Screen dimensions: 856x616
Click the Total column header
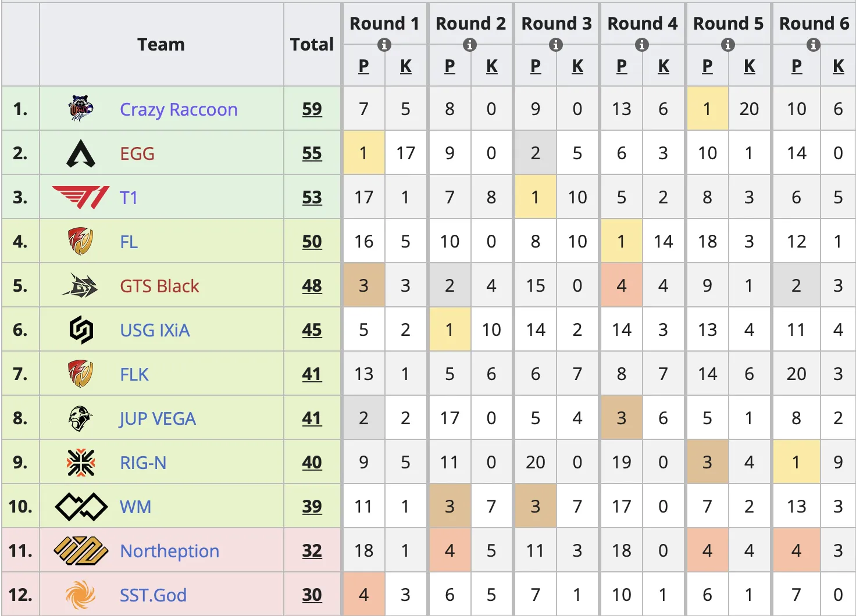click(312, 44)
